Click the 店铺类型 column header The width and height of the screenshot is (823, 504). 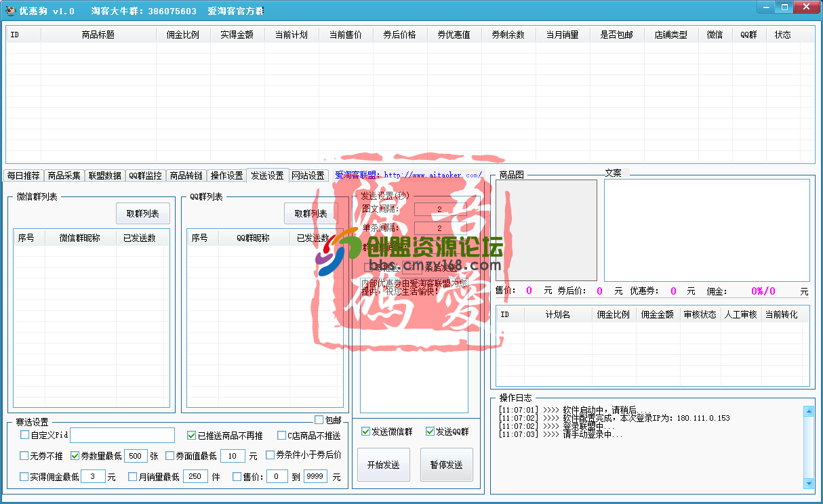point(671,35)
